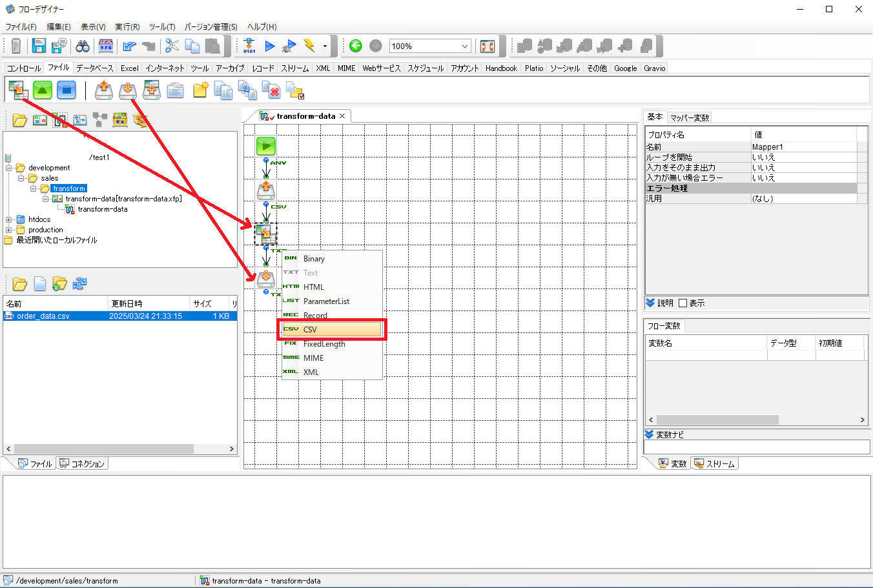Select 最近開いたローカルファイル tree item
873x588 pixels.
(56, 240)
